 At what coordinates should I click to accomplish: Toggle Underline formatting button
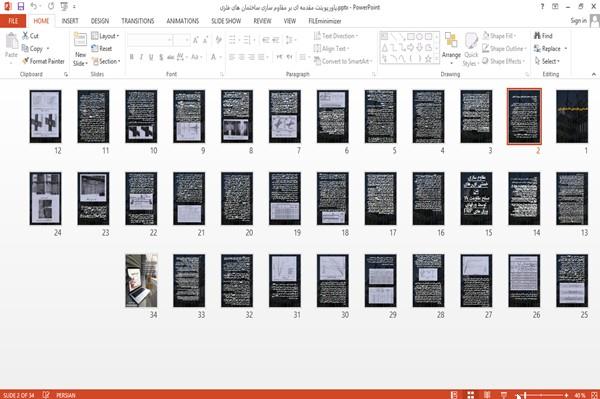151,57
